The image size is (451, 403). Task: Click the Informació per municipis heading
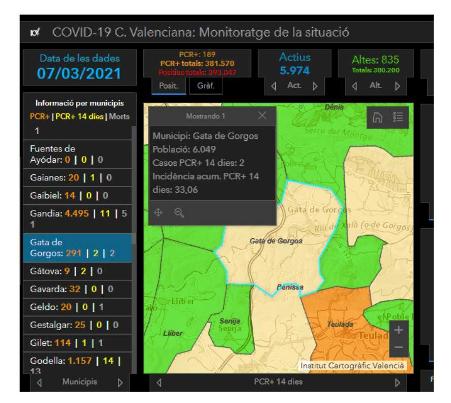point(80,103)
